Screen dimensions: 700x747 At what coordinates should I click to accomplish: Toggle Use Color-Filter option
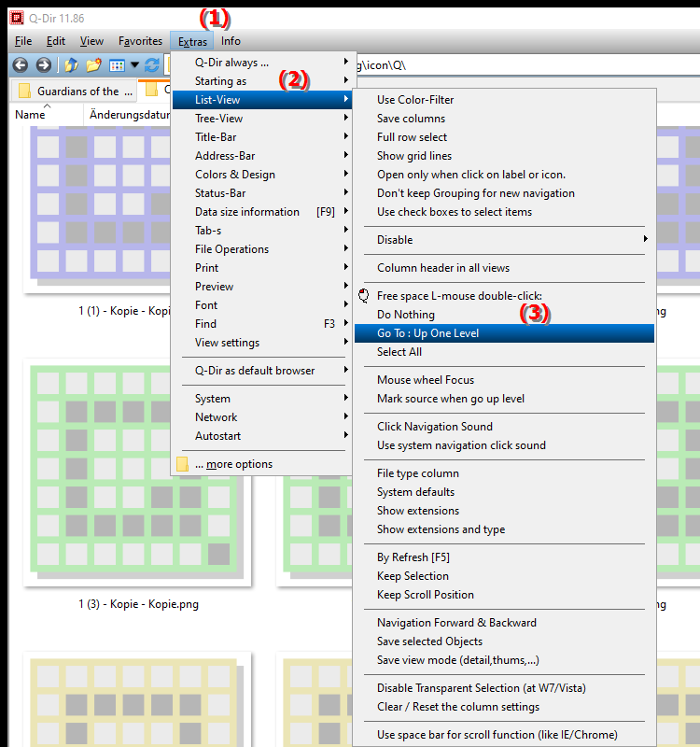tap(505, 100)
